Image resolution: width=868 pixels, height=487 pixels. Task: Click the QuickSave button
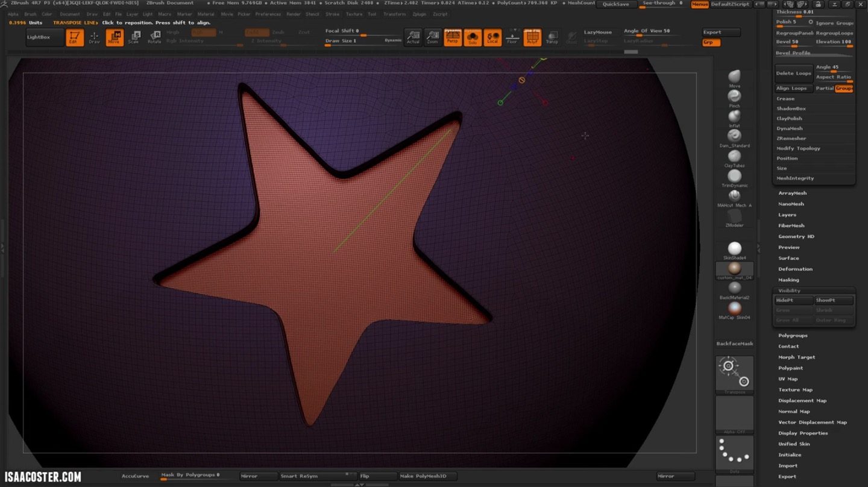coord(617,4)
